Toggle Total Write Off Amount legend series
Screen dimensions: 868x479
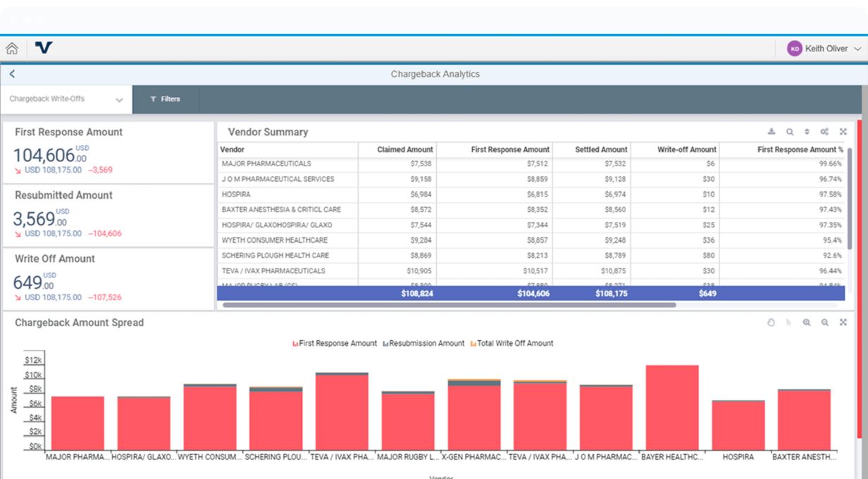512,344
